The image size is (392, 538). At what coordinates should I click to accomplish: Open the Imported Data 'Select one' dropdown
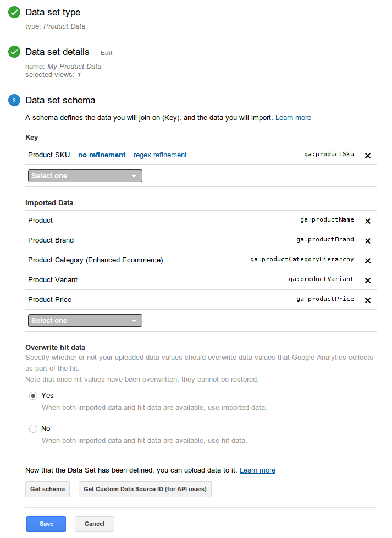point(85,321)
